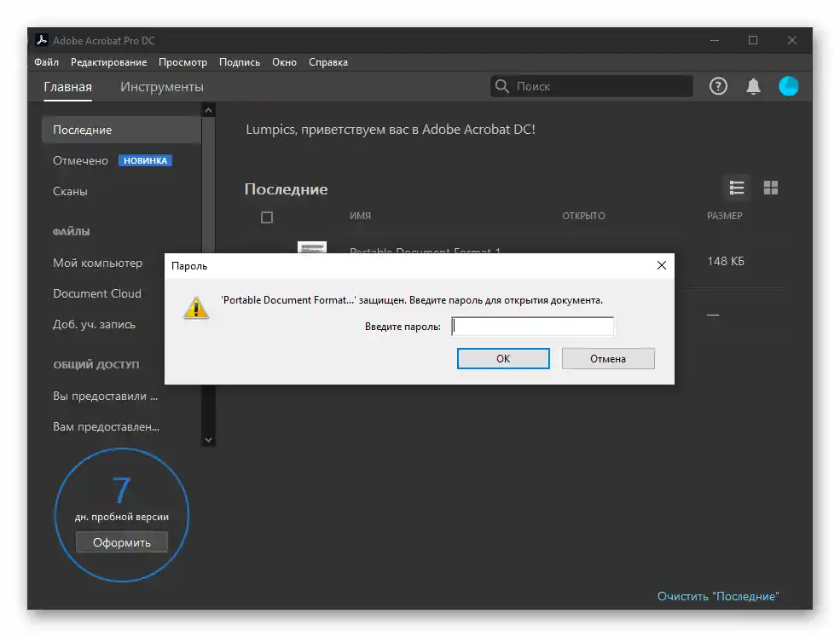Switch to the Инструменты tab
Screen dimensions: 840x637
click(x=162, y=87)
